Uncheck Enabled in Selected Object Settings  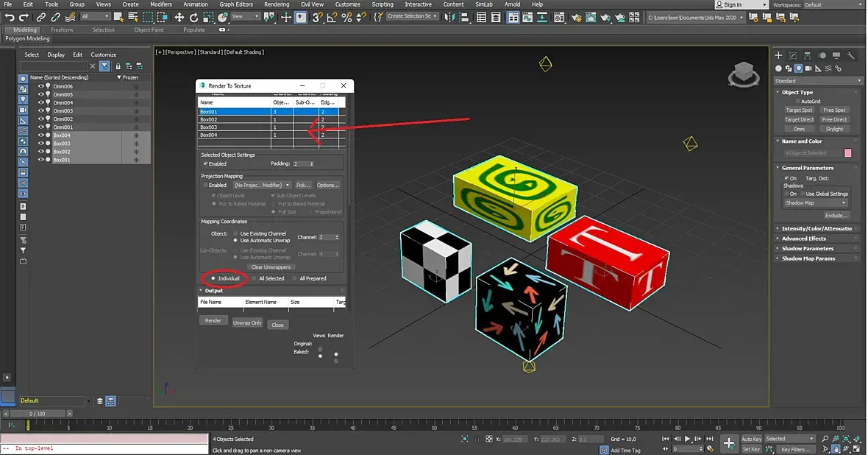pyautogui.click(x=205, y=164)
